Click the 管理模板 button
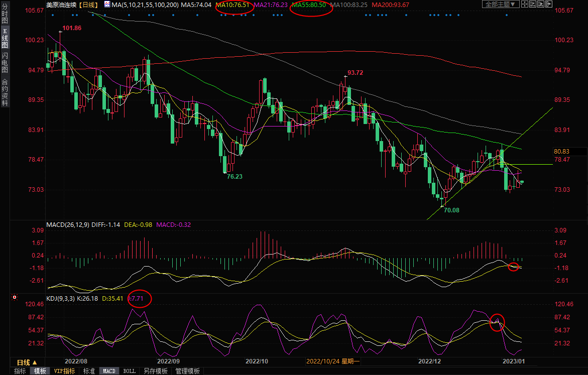 point(187,371)
